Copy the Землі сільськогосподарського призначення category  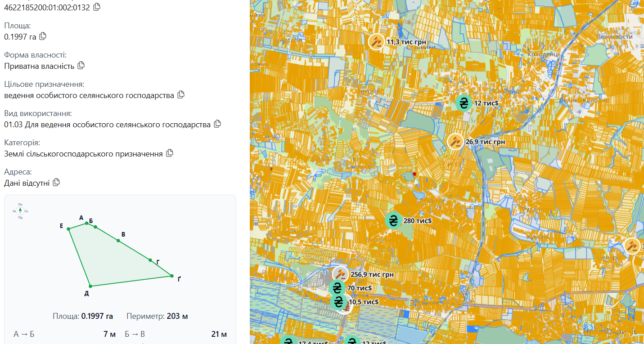click(170, 153)
